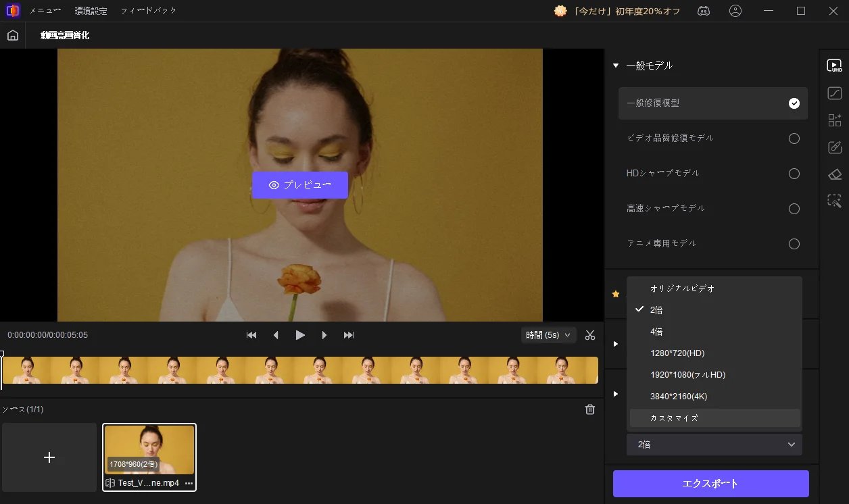The height and width of the screenshot is (504, 849).
Task: Open the 時間(5s) dropdown
Action: point(548,334)
